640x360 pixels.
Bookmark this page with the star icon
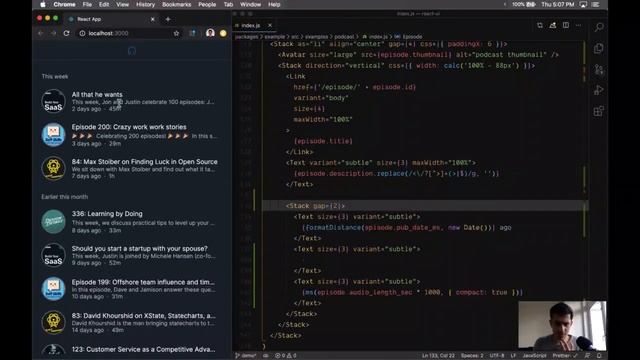[176, 33]
